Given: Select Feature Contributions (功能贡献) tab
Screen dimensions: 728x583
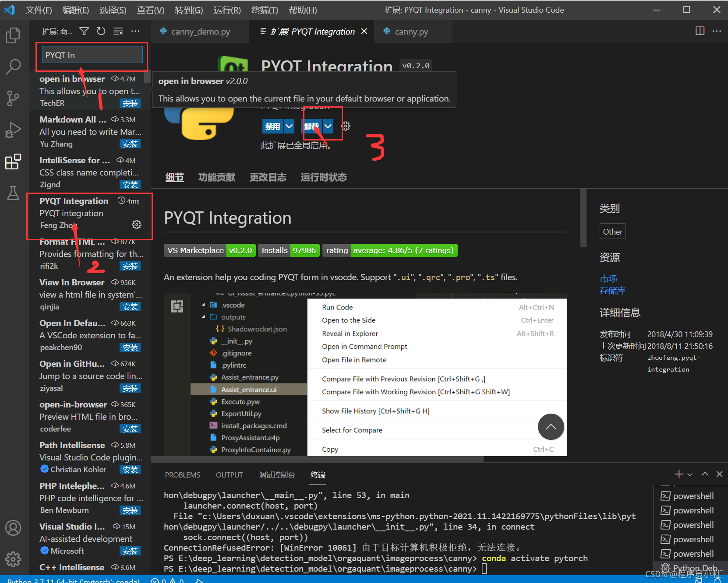Looking at the screenshot, I should click(216, 177).
